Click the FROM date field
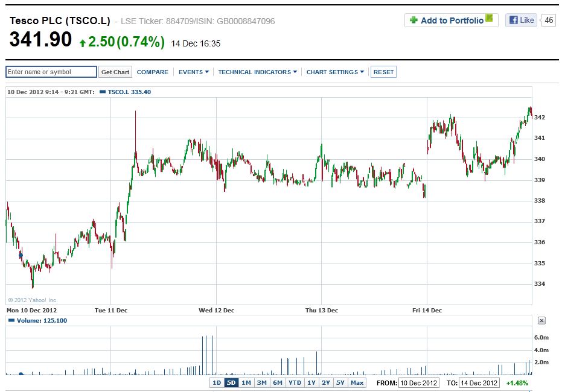 (x=419, y=383)
